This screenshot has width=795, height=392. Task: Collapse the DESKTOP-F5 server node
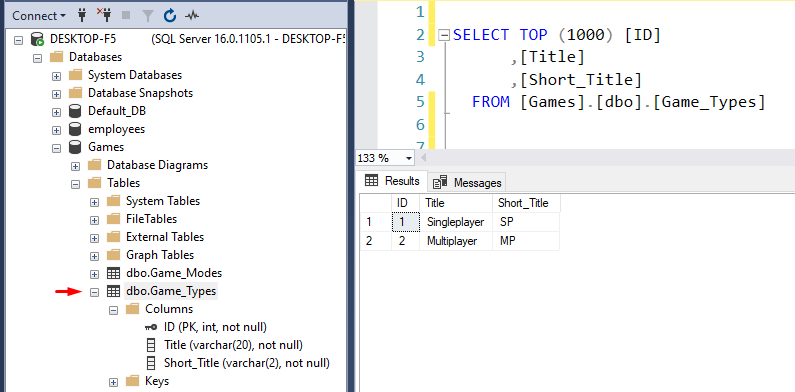(x=19, y=40)
